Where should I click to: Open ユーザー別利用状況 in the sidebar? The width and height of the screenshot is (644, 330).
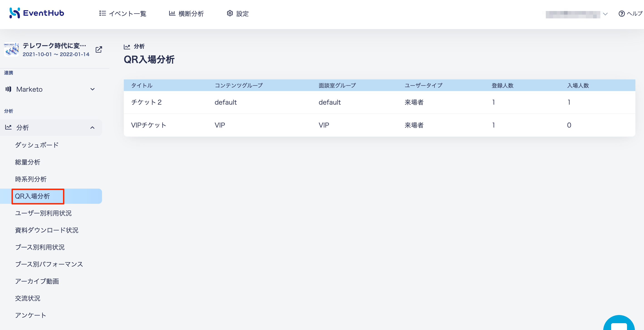point(43,213)
